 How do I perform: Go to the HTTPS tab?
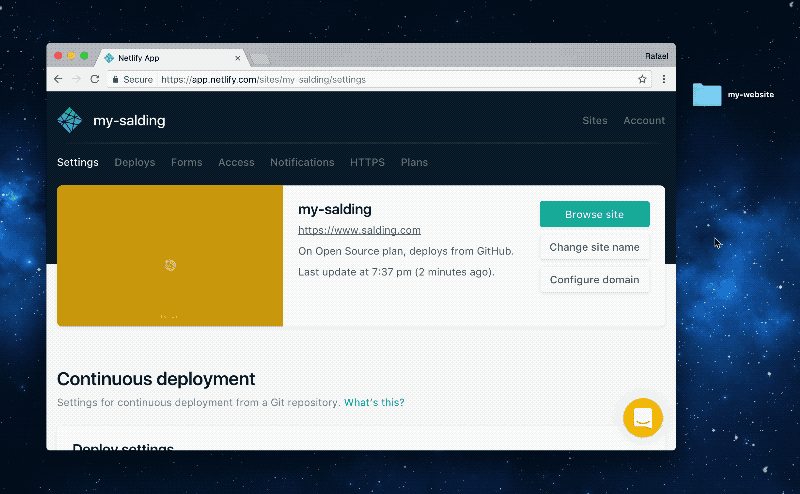[367, 162]
